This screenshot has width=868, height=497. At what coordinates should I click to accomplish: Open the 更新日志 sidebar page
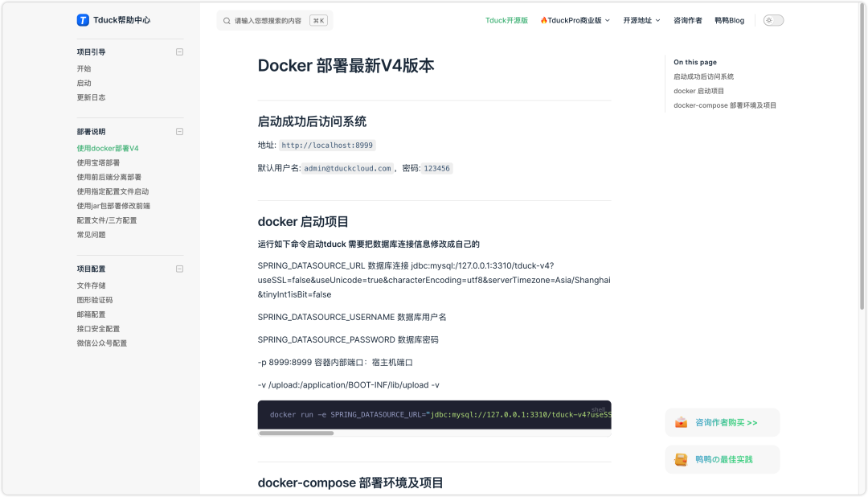click(x=92, y=97)
